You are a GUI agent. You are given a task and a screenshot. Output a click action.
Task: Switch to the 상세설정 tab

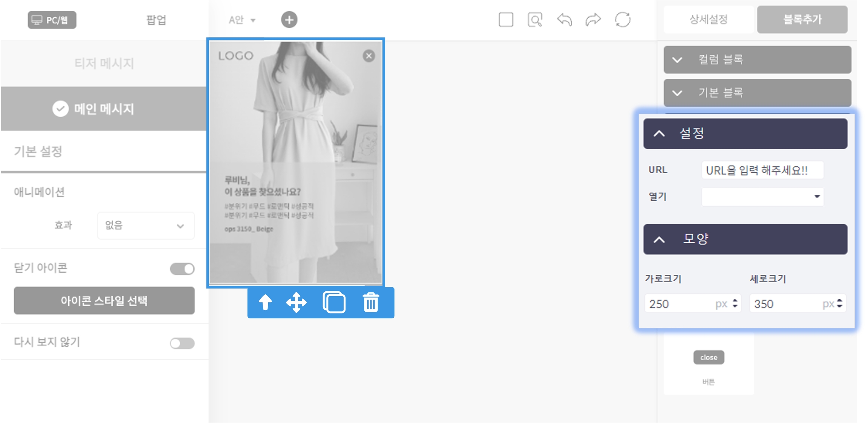pos(708,20)
